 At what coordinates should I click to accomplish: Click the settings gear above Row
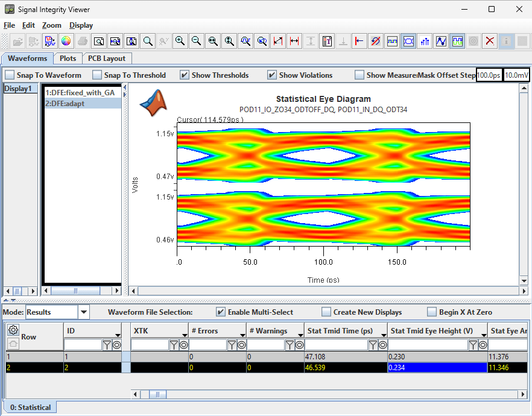pos(13,330)
